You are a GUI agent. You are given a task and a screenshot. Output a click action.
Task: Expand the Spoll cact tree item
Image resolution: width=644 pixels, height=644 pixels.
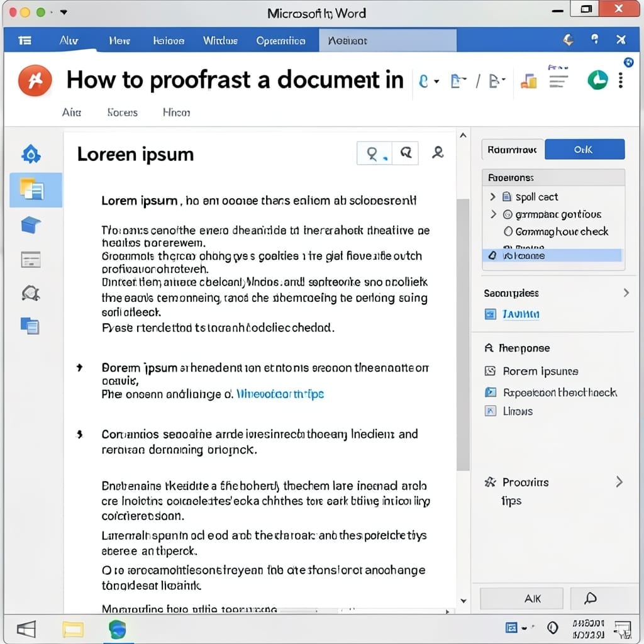[493, 197]
